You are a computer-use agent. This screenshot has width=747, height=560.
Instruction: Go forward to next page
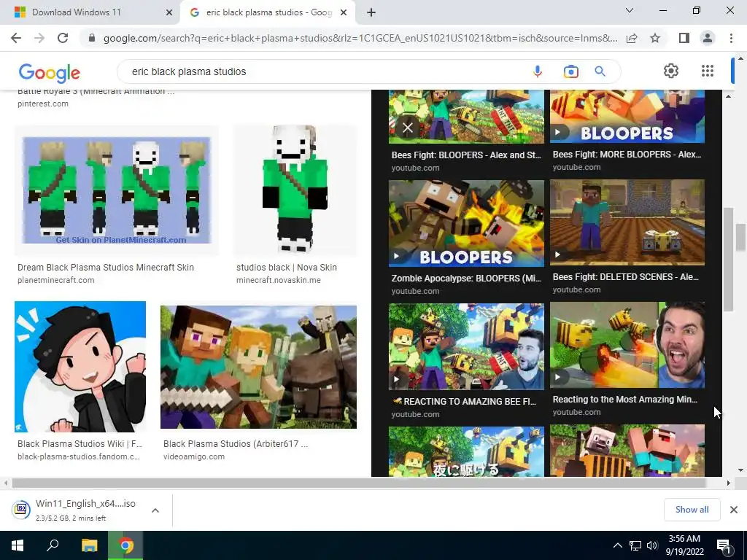(39, 38)
